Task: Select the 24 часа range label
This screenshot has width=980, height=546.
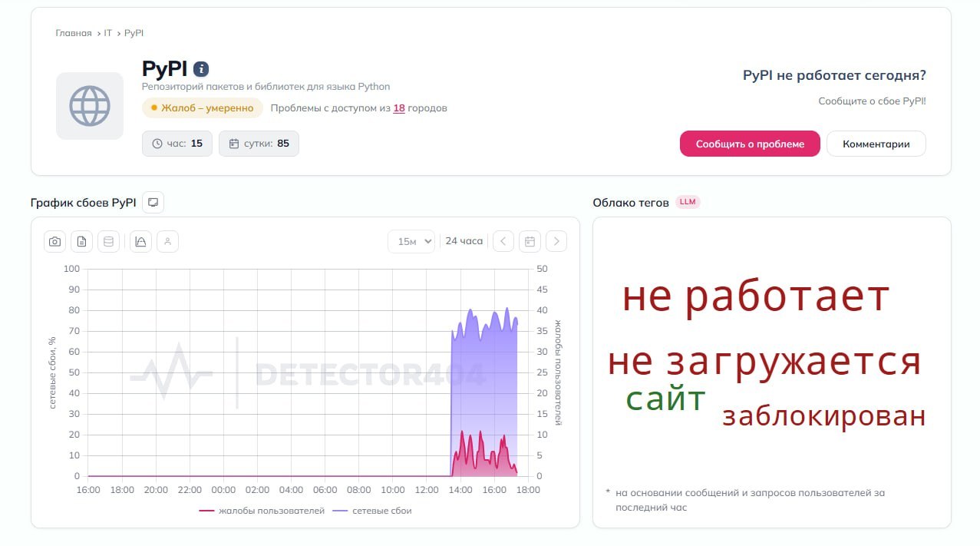Action: (464, 241)
